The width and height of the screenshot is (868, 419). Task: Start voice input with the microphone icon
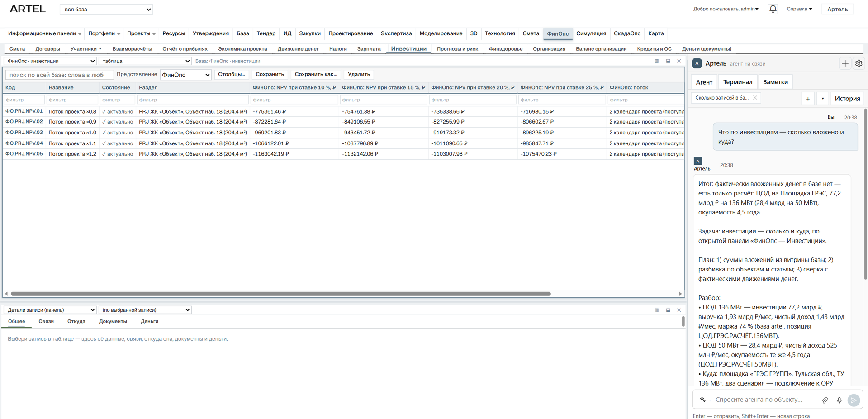[x=839, y=400]
